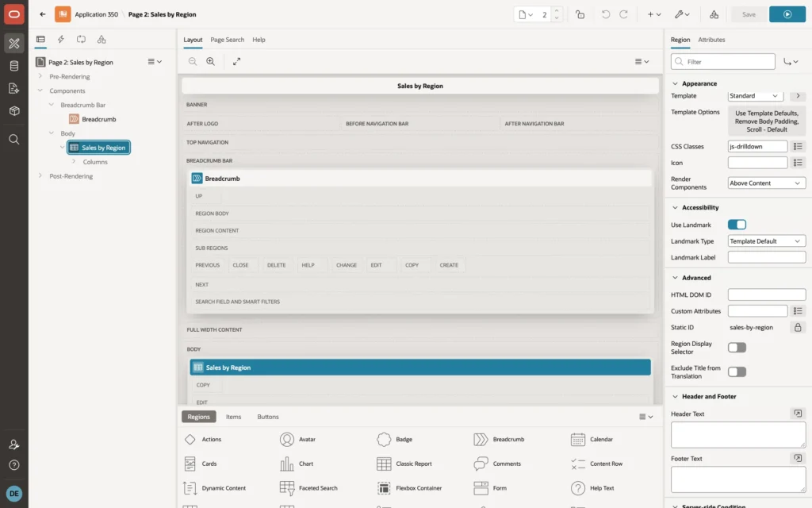Open Template Options button

(767, 121)
